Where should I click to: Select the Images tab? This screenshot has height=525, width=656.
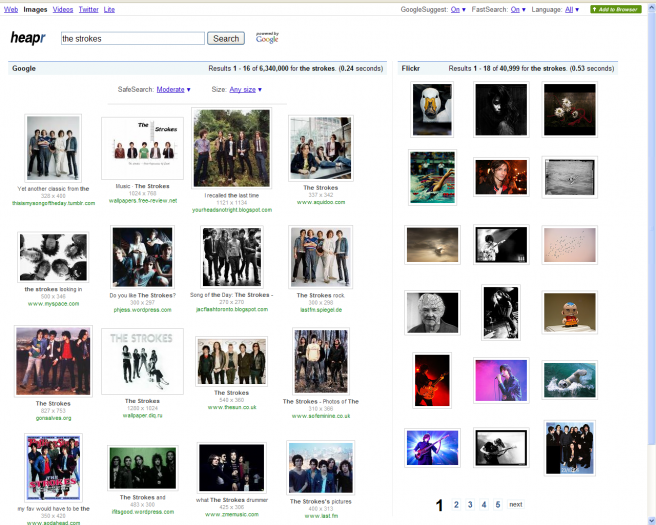pos(35,9)
